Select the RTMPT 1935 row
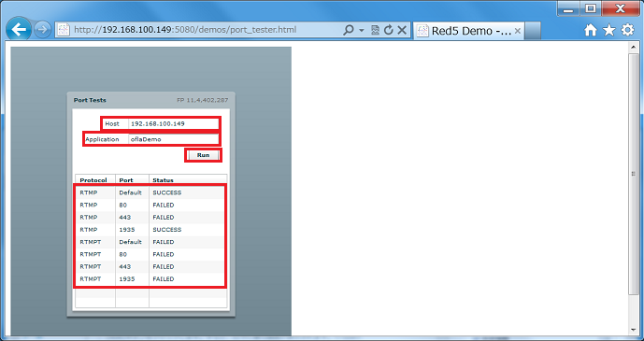644x341 pixels. [150, 278]
